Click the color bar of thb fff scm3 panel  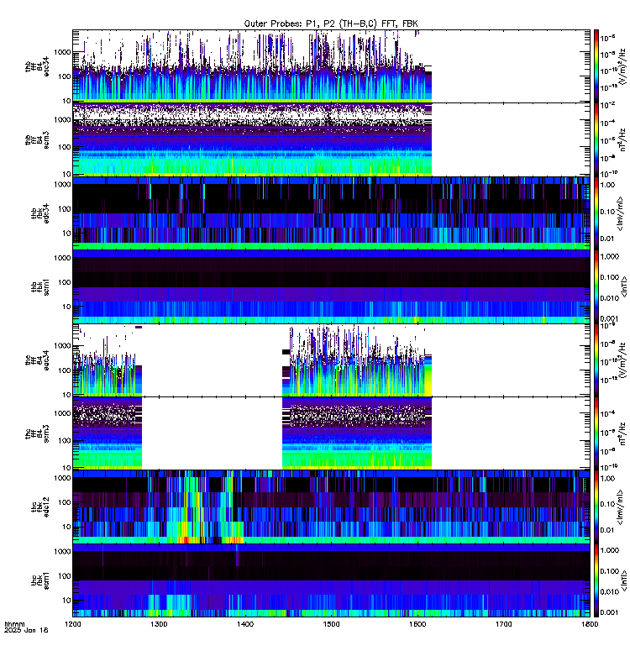pos(596,139)
